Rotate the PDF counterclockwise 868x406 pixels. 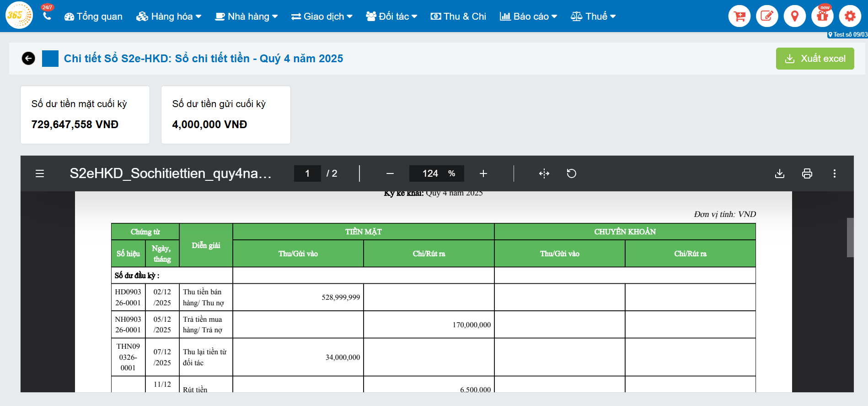click(572, 173)
